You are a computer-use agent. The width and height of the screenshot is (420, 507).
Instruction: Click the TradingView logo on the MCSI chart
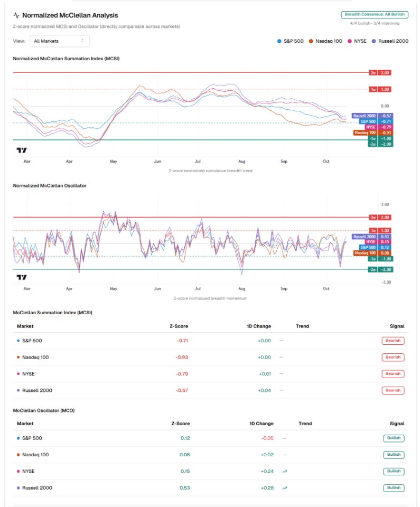coord(22,150)
